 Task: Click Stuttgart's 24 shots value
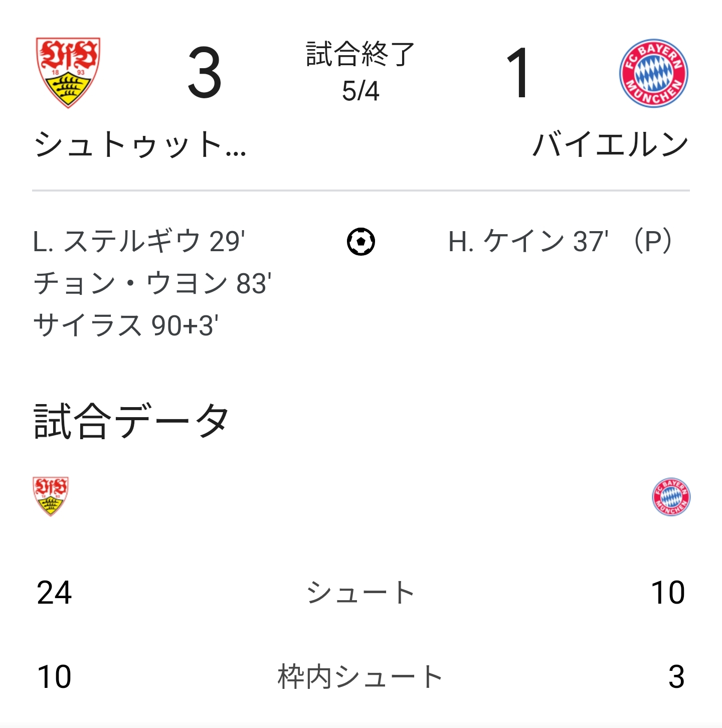(x=54, y=593)
